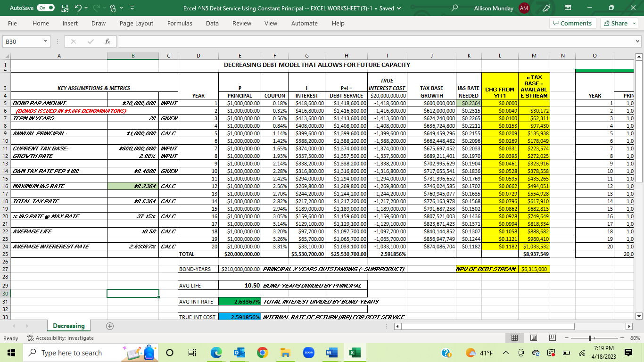644x362 pixels.
Task: Open the Data ribbon tab
Action: [x=212, y=23]
